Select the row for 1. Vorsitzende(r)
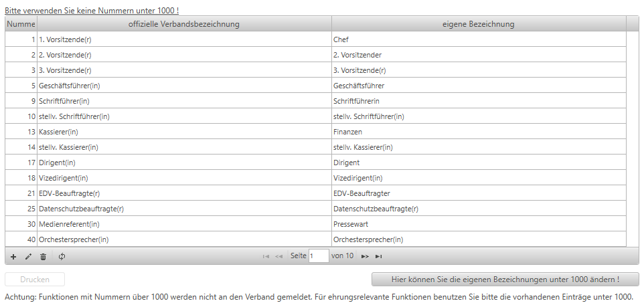Image resolution: width=644 pixels, height=307 pixels. tap(315, 39)
